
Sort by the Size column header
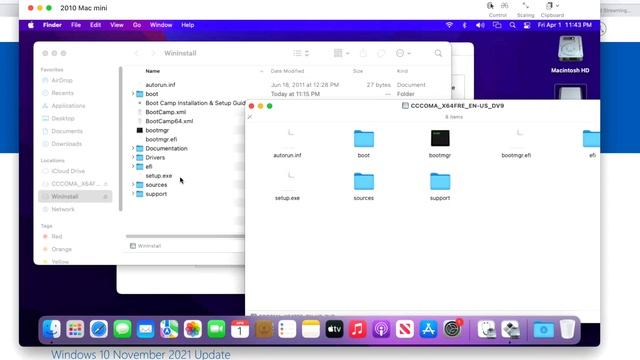coord(358,71)
